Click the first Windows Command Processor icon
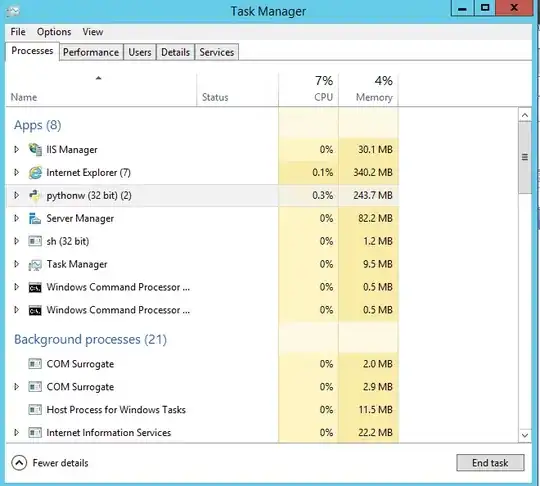 (35, 287)
